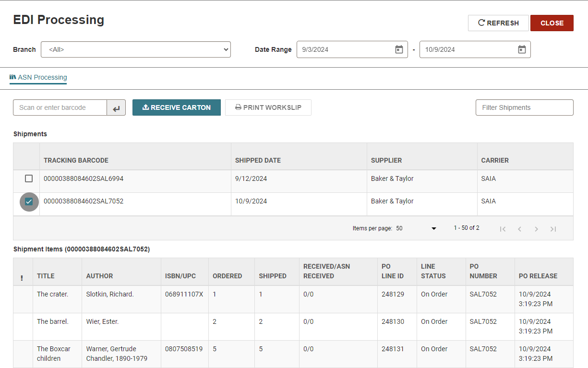
Task: Click the Print Workslip button
Action: click(x=268, y=107)
